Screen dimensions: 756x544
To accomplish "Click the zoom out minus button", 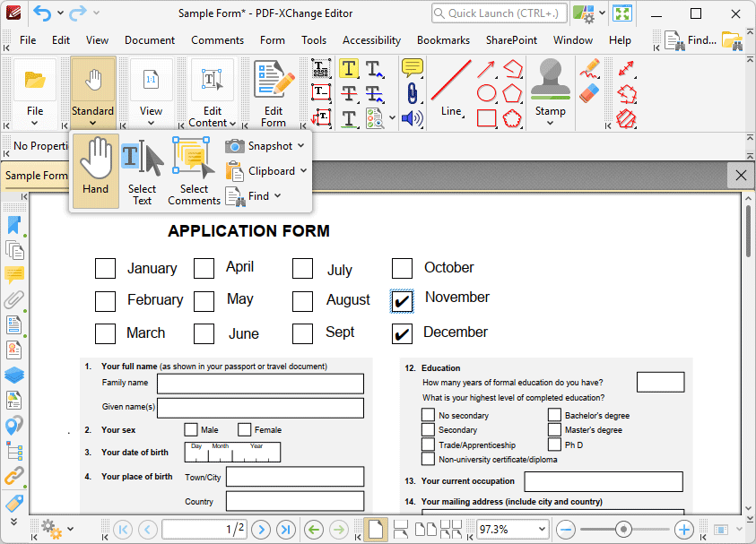I will tap(566, 530).
